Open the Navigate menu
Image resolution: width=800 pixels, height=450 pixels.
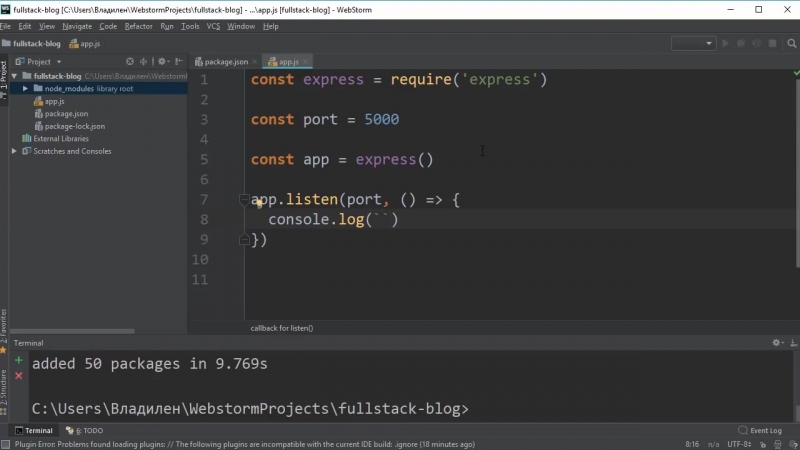click(77, 26)
